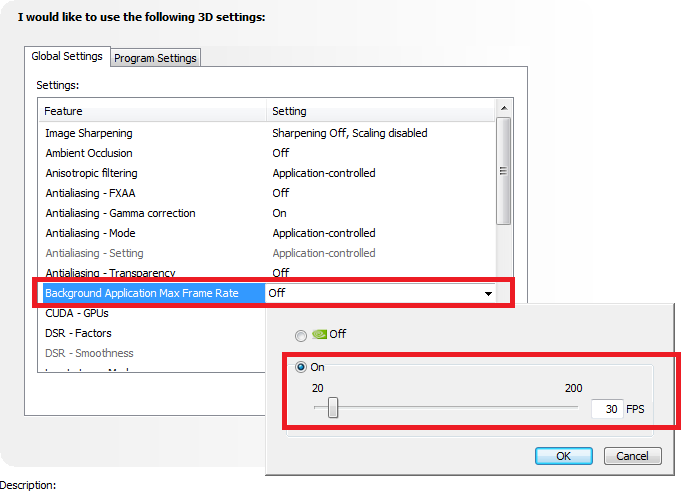Switch to the Program Settings tab

(x=155, y=58)
